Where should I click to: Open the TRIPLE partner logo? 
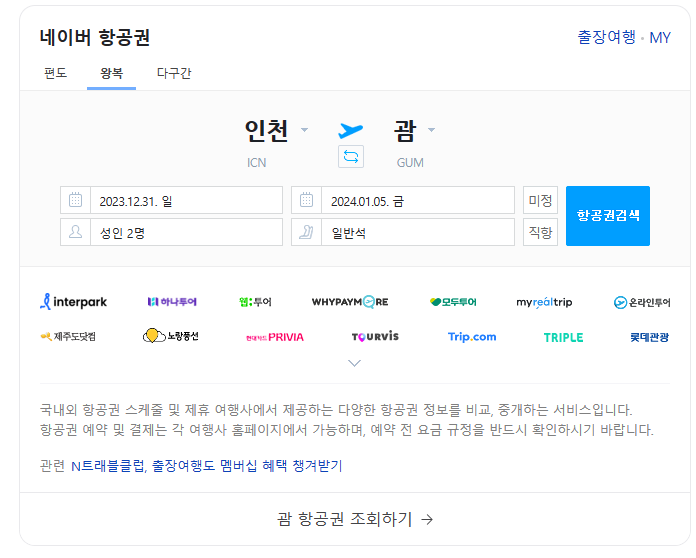click(x=563, y=337)
